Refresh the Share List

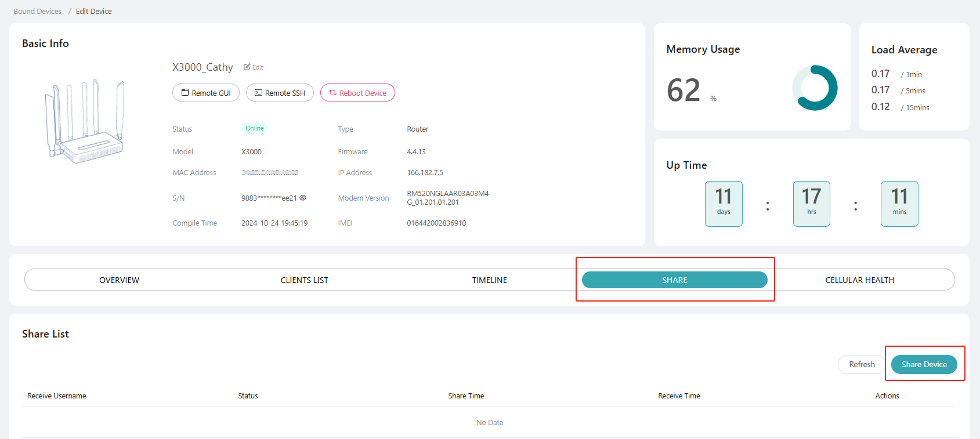862,364
